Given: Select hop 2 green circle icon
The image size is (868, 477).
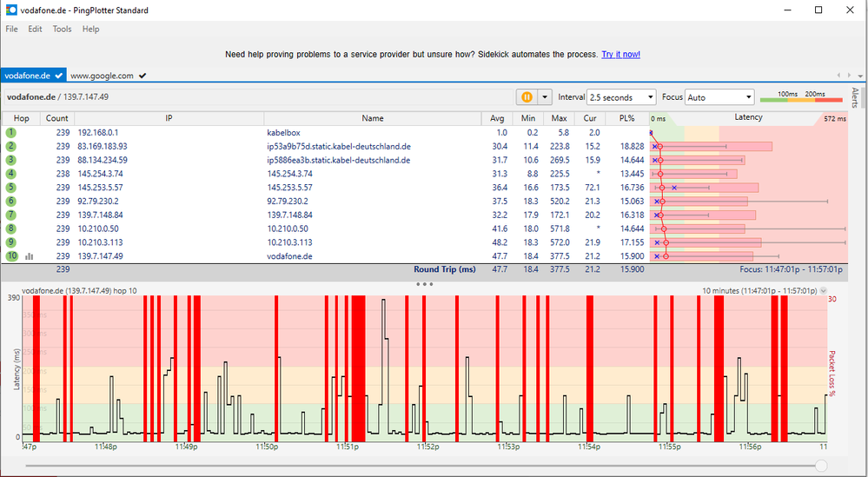Looking at the screenshot, I should pos(11,146).
